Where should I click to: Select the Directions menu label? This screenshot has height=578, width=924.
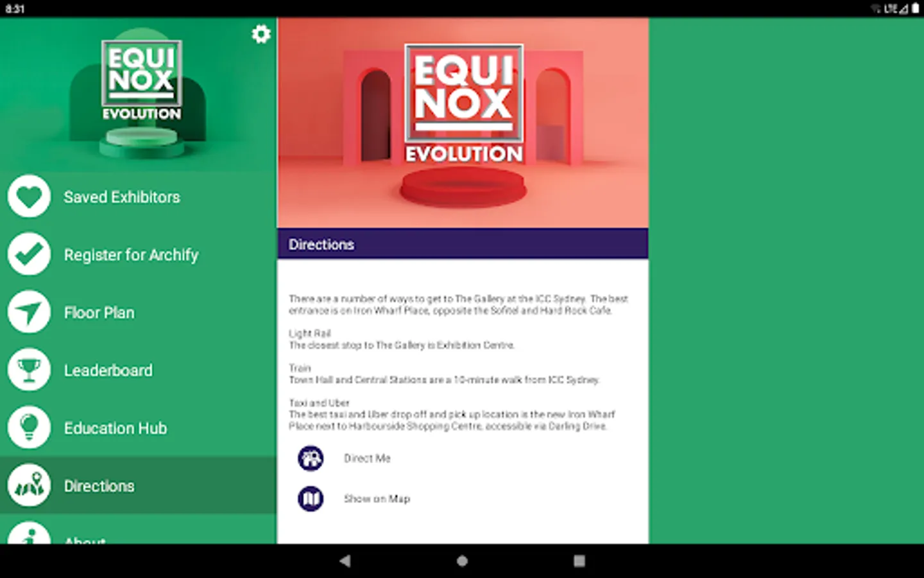(x=99, y=486)
